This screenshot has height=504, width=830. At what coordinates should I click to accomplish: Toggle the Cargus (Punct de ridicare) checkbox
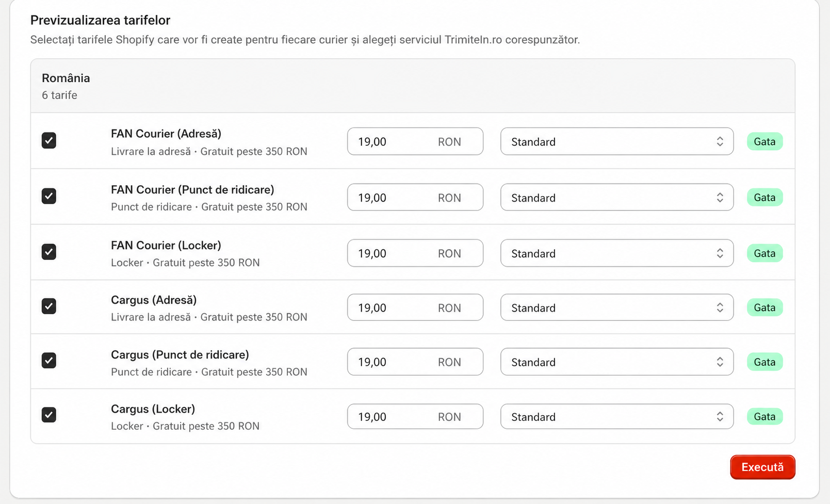click(49, 360)
